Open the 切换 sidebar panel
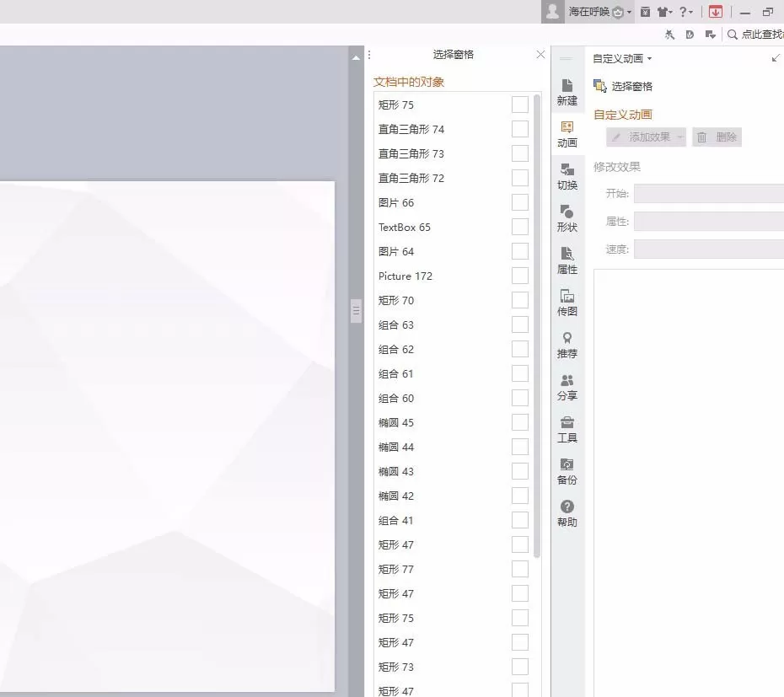 [x=567, y=177]
